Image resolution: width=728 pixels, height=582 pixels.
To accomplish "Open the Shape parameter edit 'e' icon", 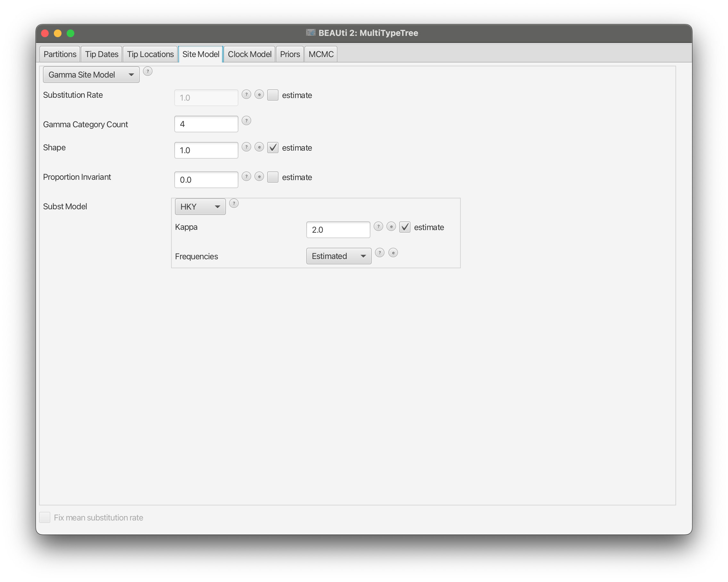I will 259,147.
